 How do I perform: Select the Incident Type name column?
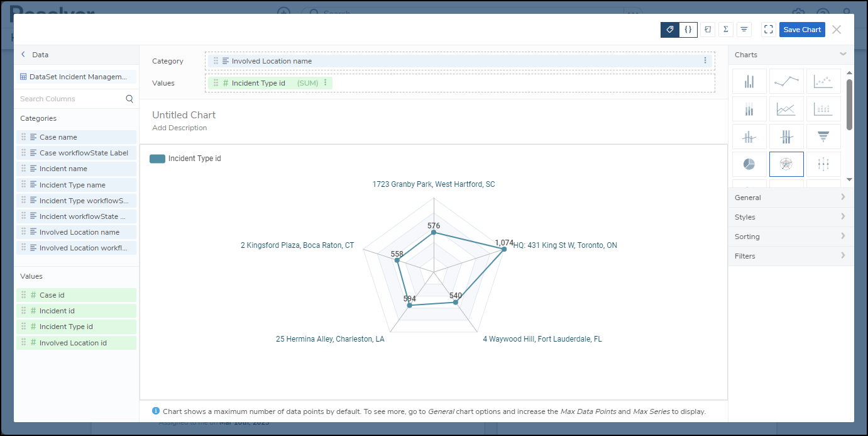click(x=76, y=185)
